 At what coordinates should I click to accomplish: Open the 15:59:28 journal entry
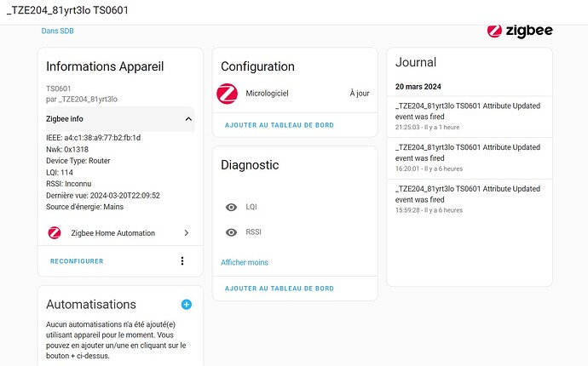pos(469,198)
